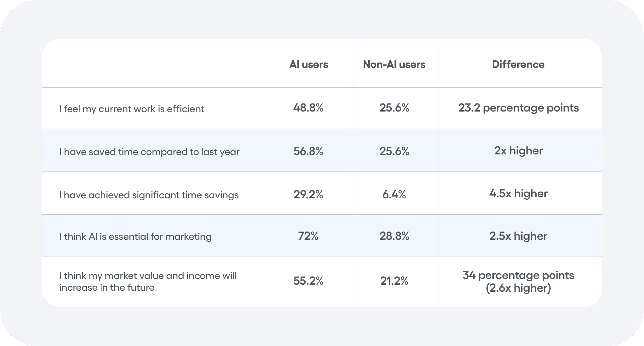
Task: Select the market value and income row label
Action: coord(148,281)
